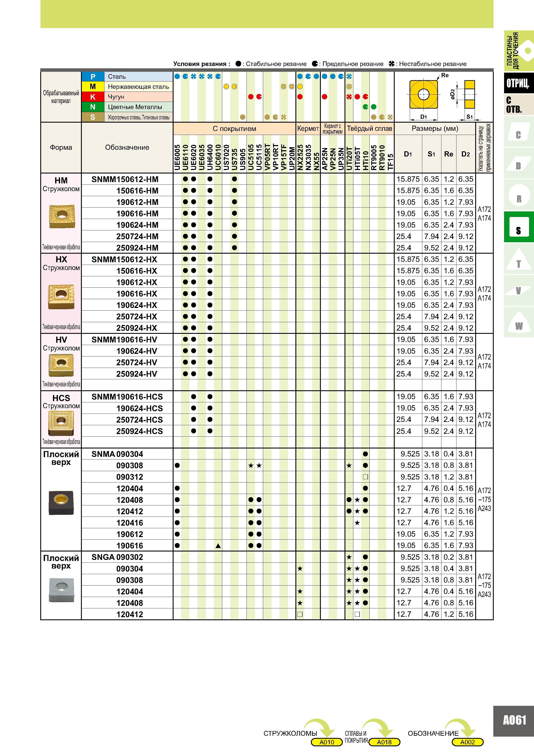Click the A061 page number
Viewport: 534px width, 756px height.
tap(514, 720)
